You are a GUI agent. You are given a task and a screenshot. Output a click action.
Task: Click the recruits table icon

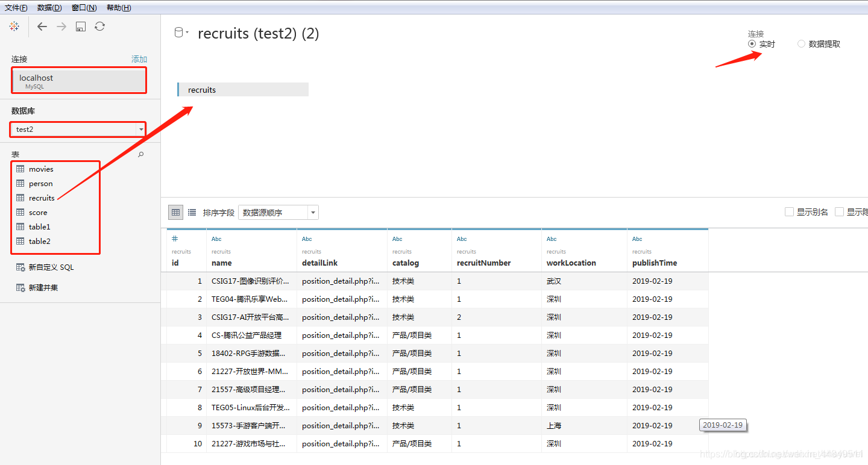pyautogui.click(x=20, y=198)
